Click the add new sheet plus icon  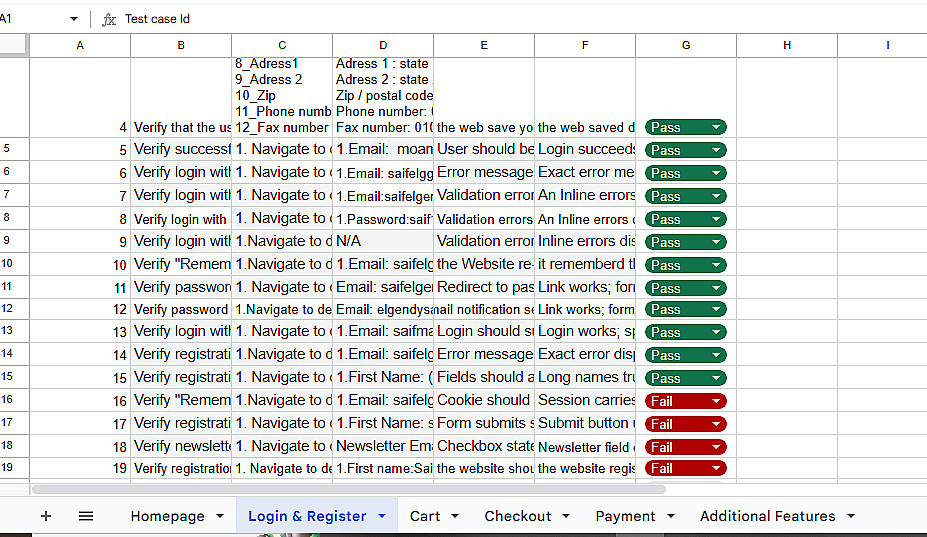coord(46,516)
